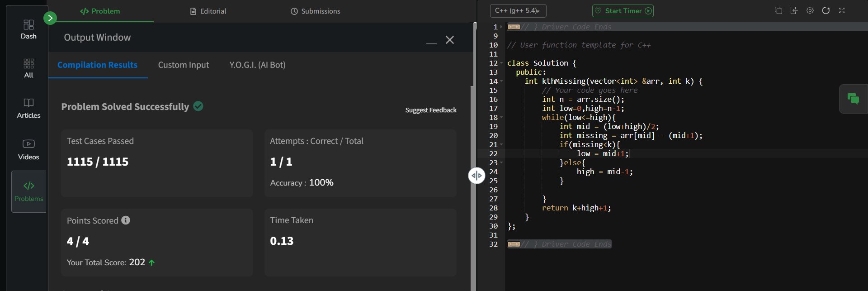Go to Videos in the sidebar
This screenshot has width=868, height=291.
point(28,149)
